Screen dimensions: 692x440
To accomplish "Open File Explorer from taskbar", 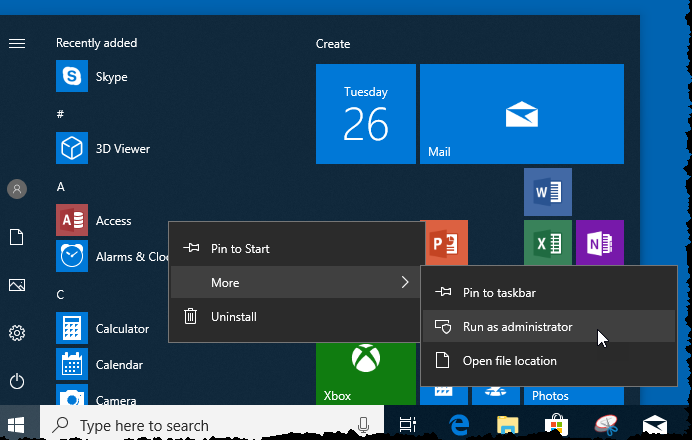I will coord(508,425).
